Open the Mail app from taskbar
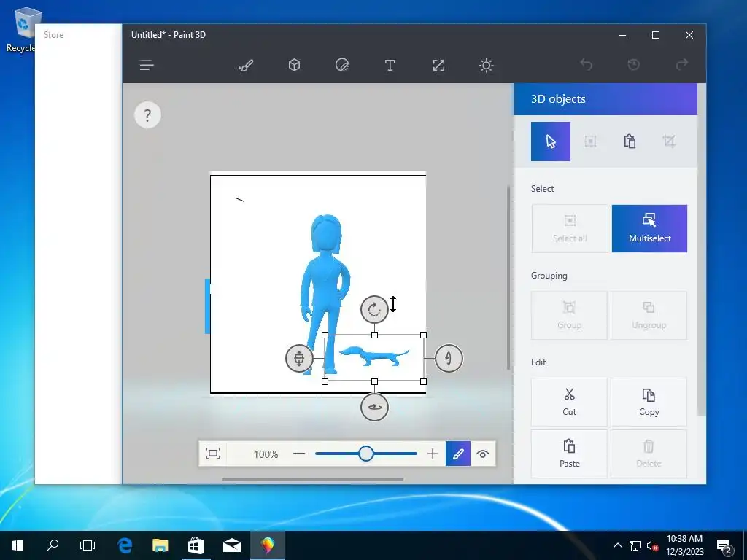Image resolution: width=747 pixels, height=560 pixels. coord(231,545)
